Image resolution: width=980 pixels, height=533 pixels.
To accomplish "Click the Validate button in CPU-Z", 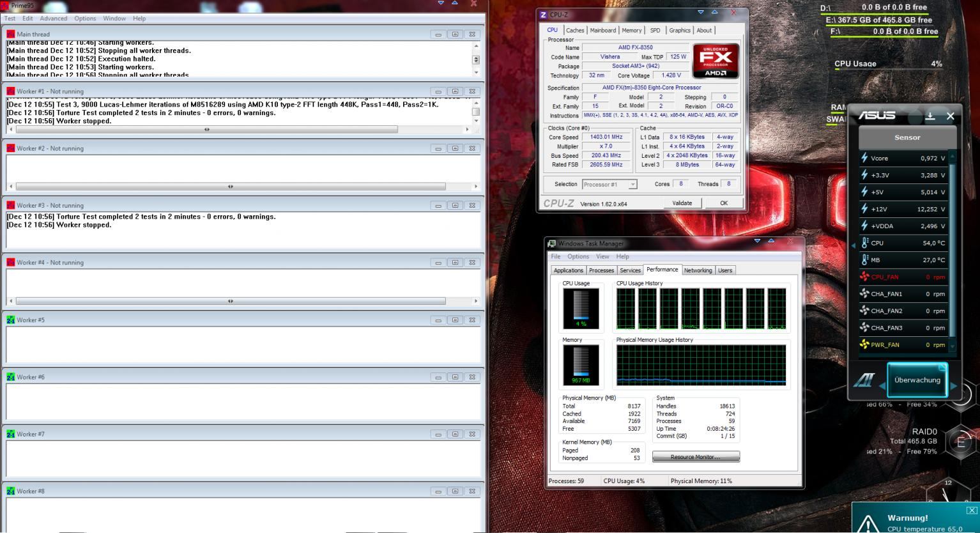I will (682, 203).
